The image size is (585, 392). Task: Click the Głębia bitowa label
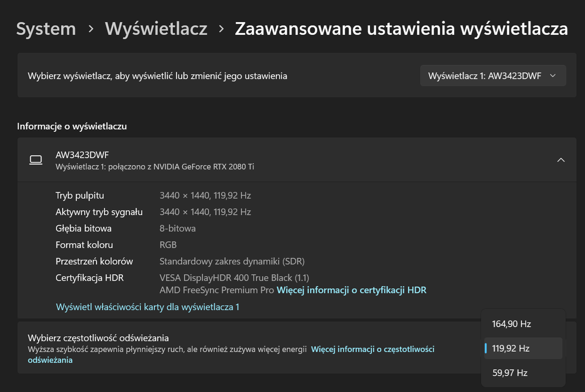tap(84, 228)
